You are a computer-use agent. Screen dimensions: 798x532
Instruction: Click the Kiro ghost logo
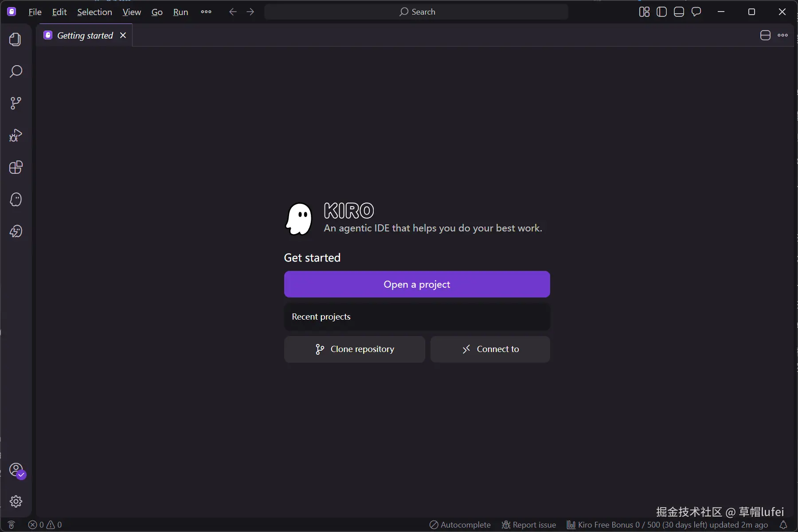299,219
